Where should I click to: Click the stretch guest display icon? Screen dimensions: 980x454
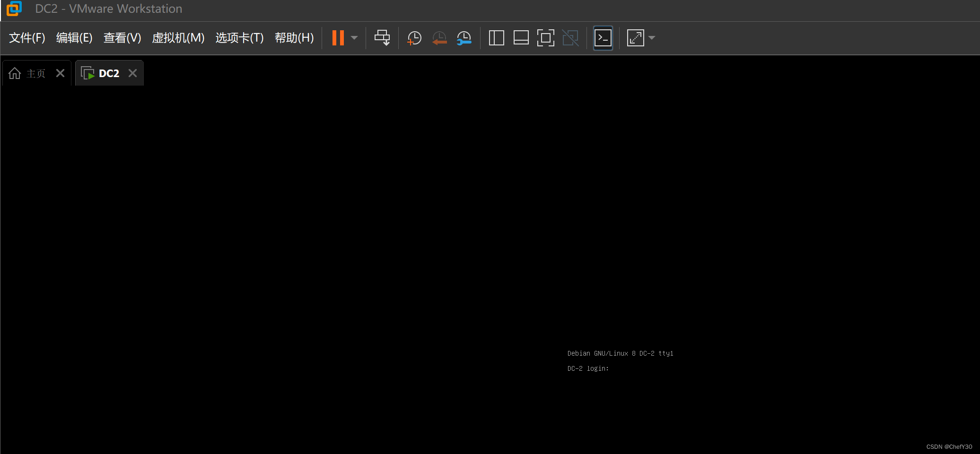[635, 38]
